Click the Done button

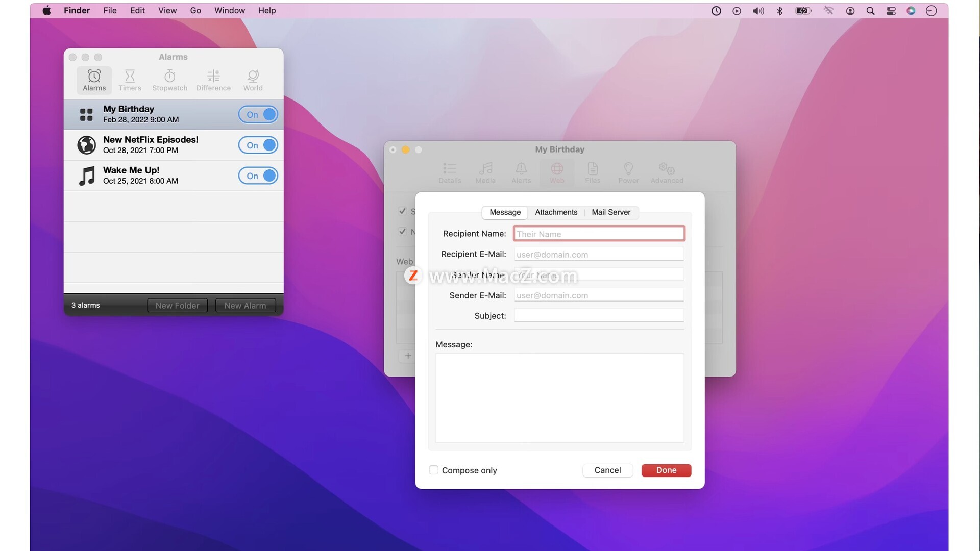click(666, 470)
